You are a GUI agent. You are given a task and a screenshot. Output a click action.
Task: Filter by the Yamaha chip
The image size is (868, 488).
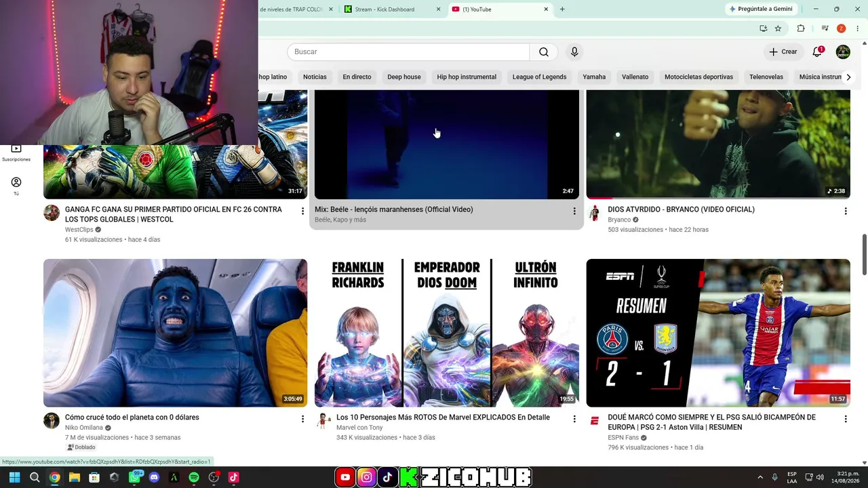pyautogui.click(x=594, y=77)
